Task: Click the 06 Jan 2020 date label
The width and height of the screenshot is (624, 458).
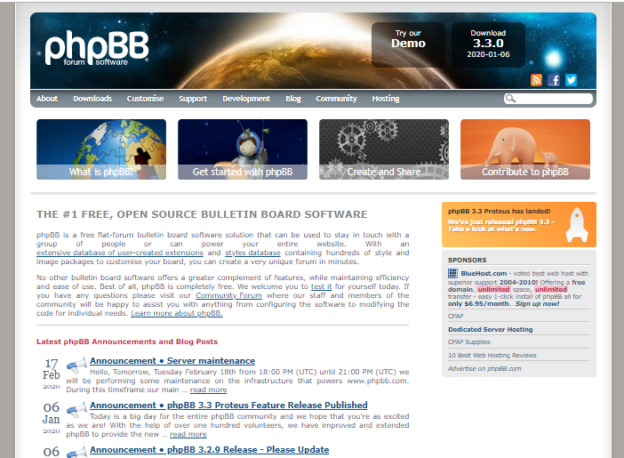Action: (x=51, y=418)
